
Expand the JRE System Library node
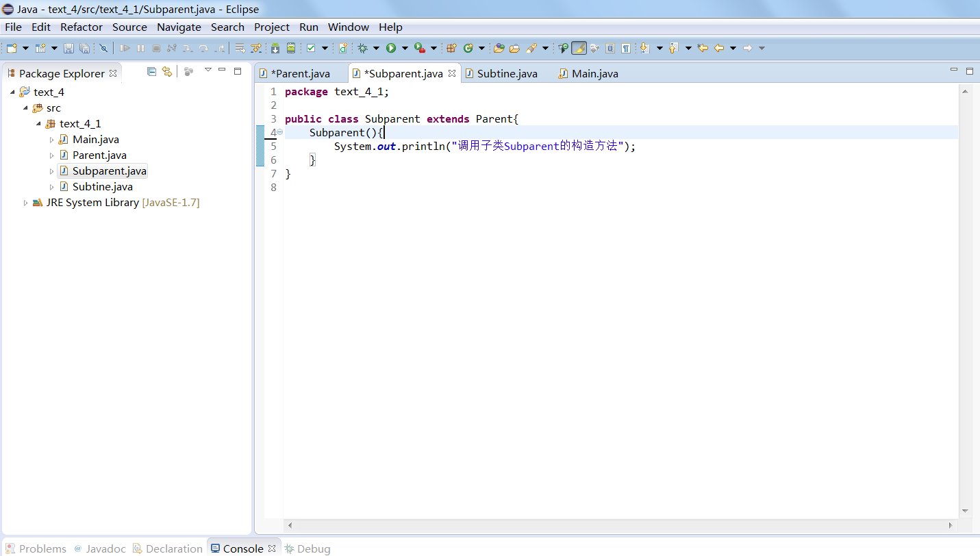(26, 203)
